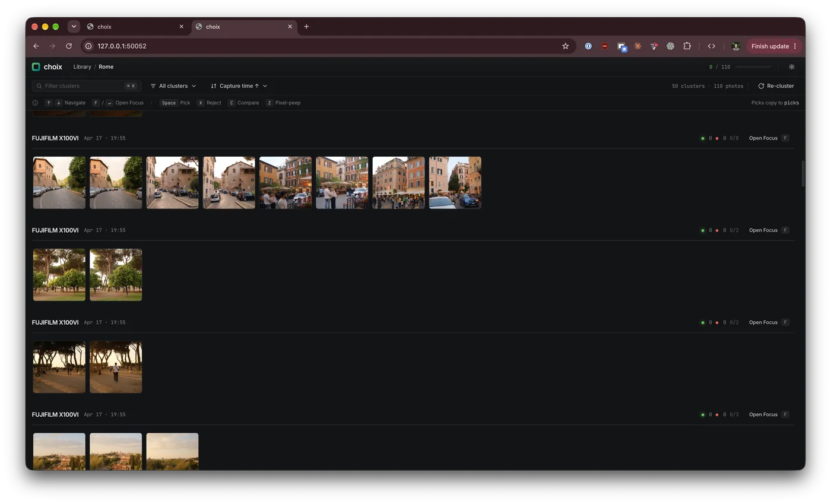Reload the page using the browser refresh icon
The image size is (831, 504).
click(x=69, y=46)
